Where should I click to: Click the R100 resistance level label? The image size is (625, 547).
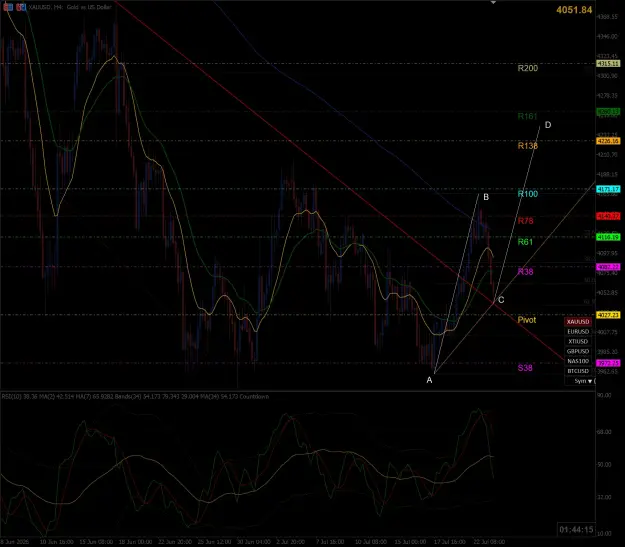pyautogui.click(x=528, y=194)
